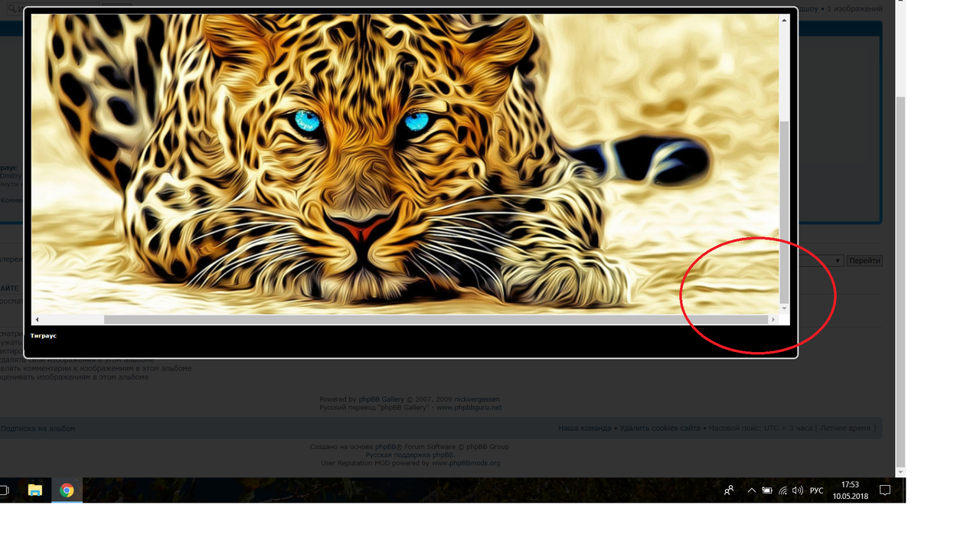Click the browser page scrollbar down arrow
980x551 pixels.
click(900, 471)
